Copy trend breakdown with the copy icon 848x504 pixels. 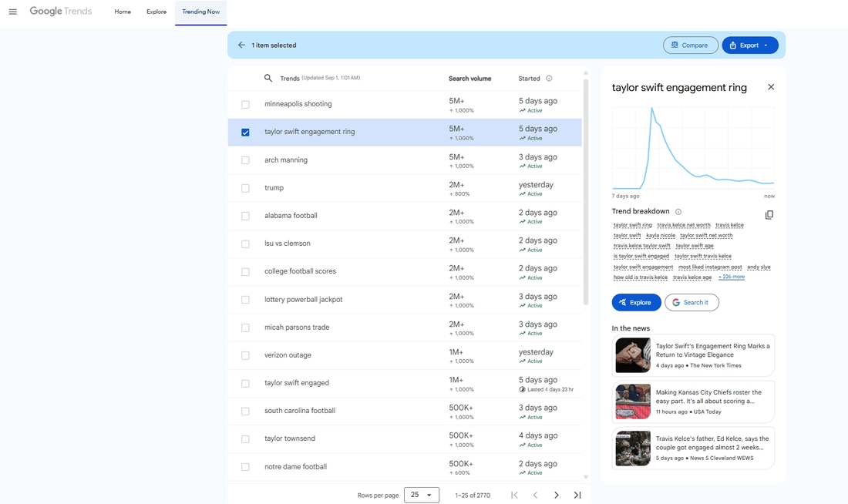coord(769,215)
